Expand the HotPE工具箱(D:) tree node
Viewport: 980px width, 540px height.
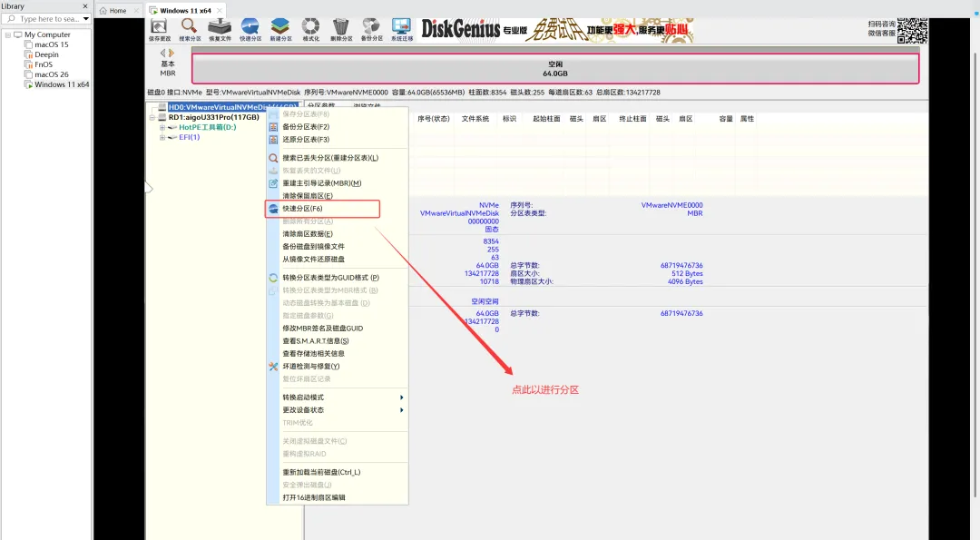point(162,127)
